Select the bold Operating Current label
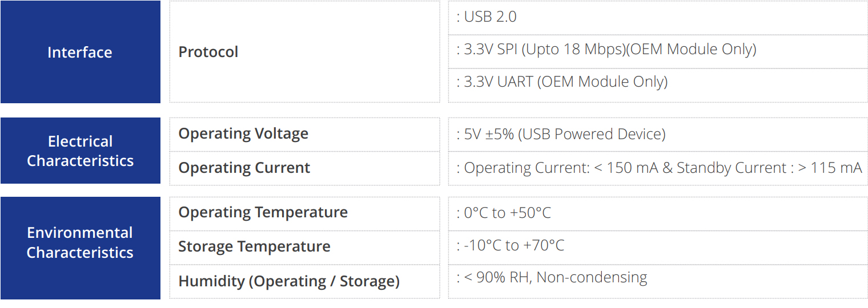868x308 pixels. pos(244,168)
